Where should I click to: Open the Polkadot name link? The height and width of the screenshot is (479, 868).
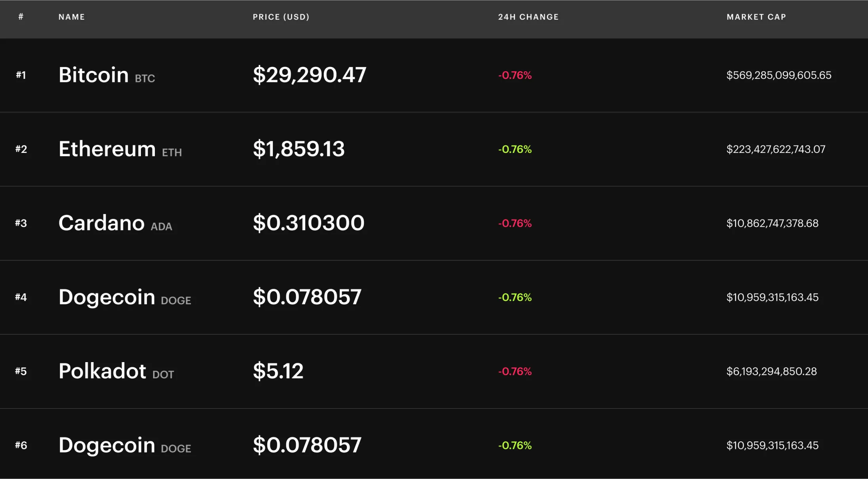point(102,371)
